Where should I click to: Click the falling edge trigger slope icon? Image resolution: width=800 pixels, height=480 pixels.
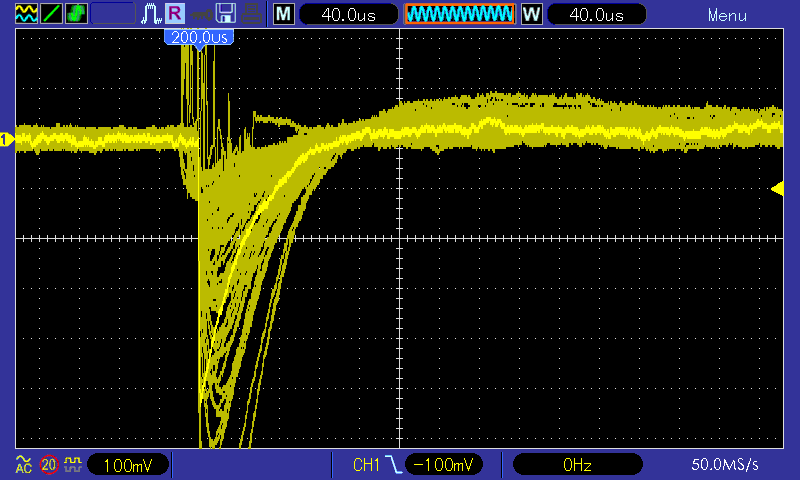393,464
